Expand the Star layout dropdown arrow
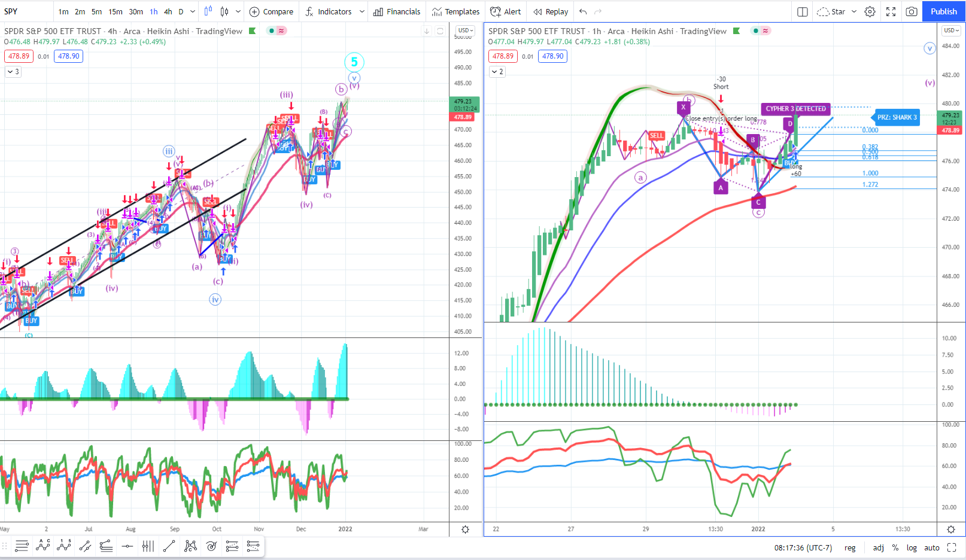 [x=854, y=11]
